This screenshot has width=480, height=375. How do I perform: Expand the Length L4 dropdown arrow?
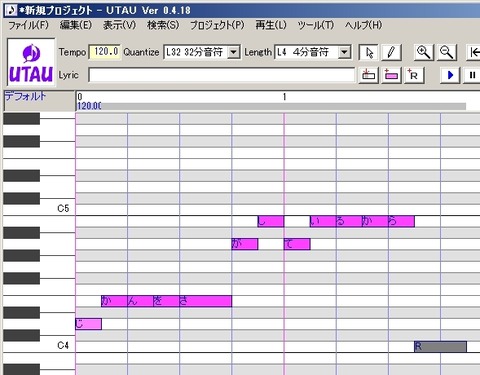point(344,52)
